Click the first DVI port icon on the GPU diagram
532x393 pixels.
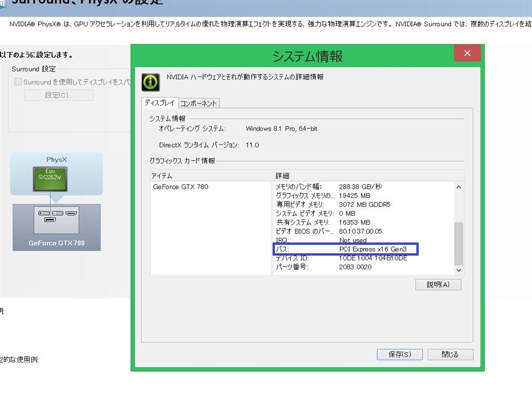[x=44, y=213]
